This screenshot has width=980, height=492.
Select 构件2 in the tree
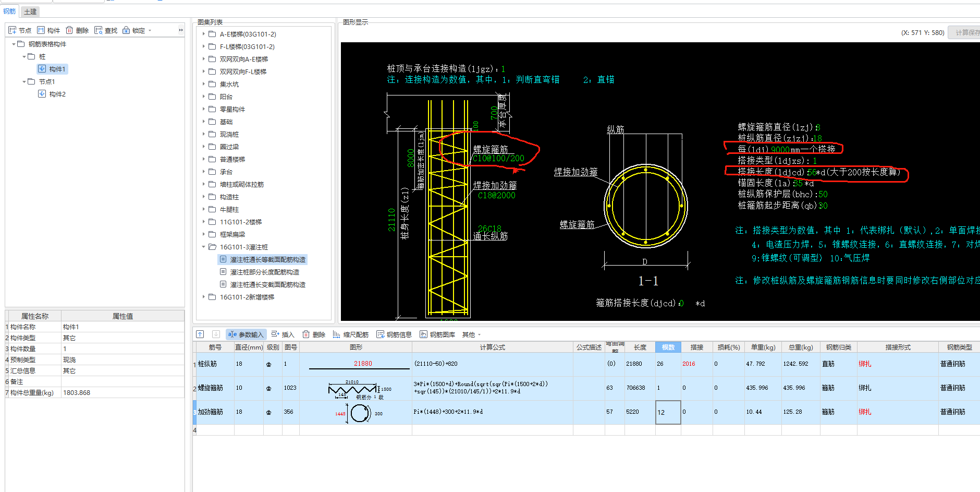(57, 94)
